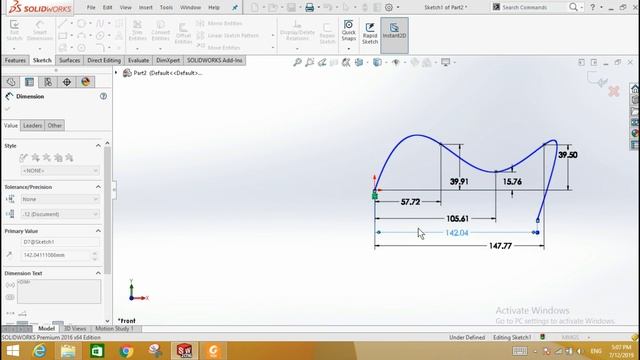Click Zoom to Fit in view toolbar
640x360 pixels.
click(x=298, y=62)
